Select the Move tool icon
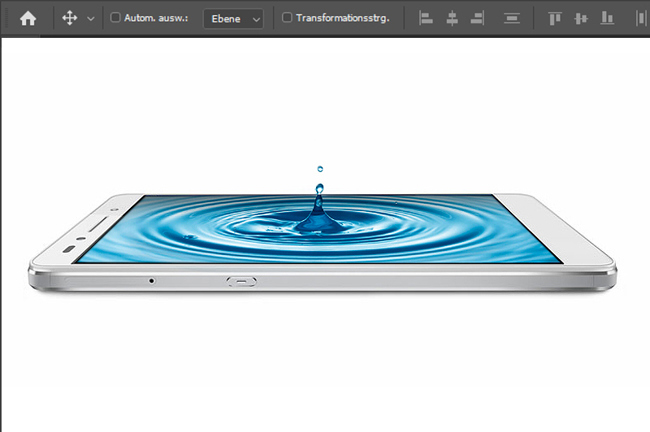Image resolution: width=650 pixels, height=432 pixels. tap(69, 18)
